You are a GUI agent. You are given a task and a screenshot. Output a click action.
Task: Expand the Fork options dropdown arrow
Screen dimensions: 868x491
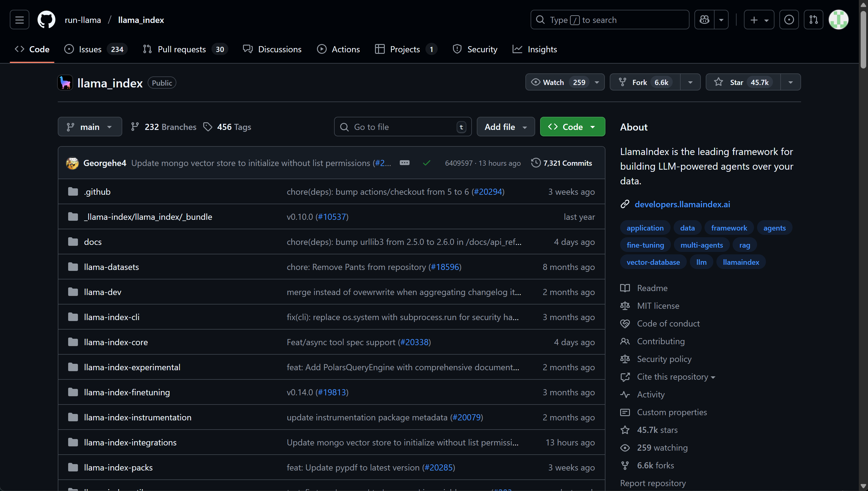(x=690, y=82)
